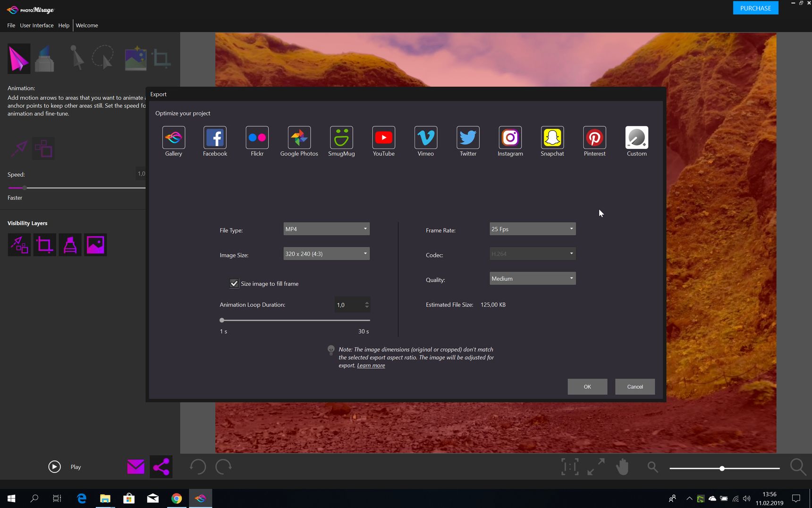Pick the Vimeo export preset
Viewport: 812px width, 508px height.
tap(425, 138)
